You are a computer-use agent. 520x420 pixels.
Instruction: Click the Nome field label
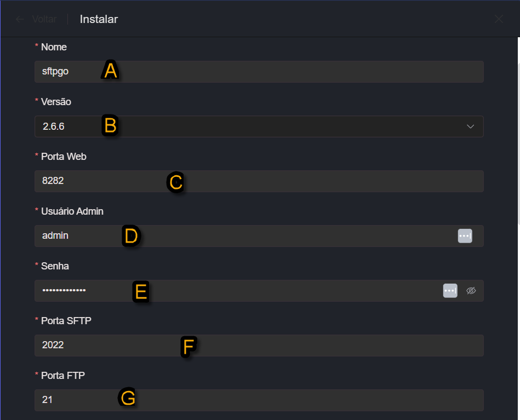[54, 47]
